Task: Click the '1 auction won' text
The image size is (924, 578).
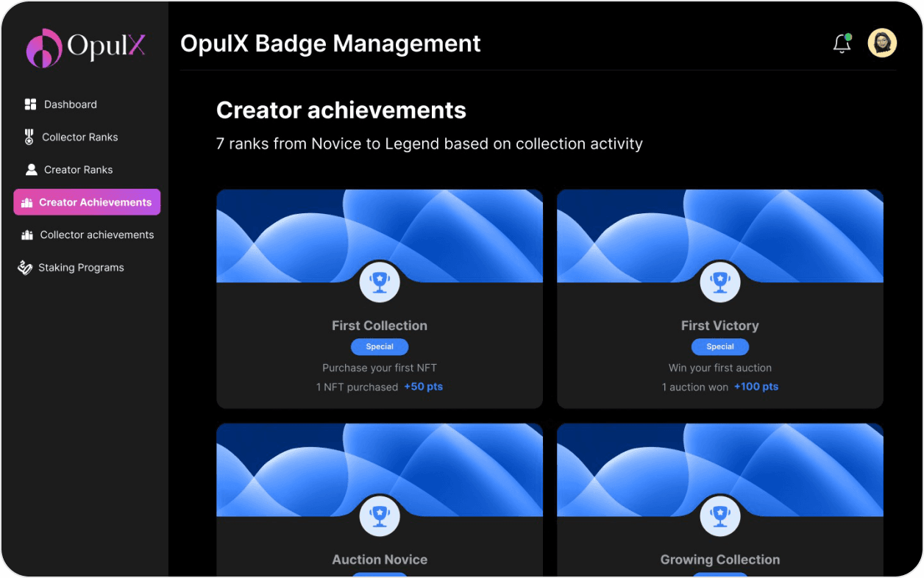Action: 695,387
